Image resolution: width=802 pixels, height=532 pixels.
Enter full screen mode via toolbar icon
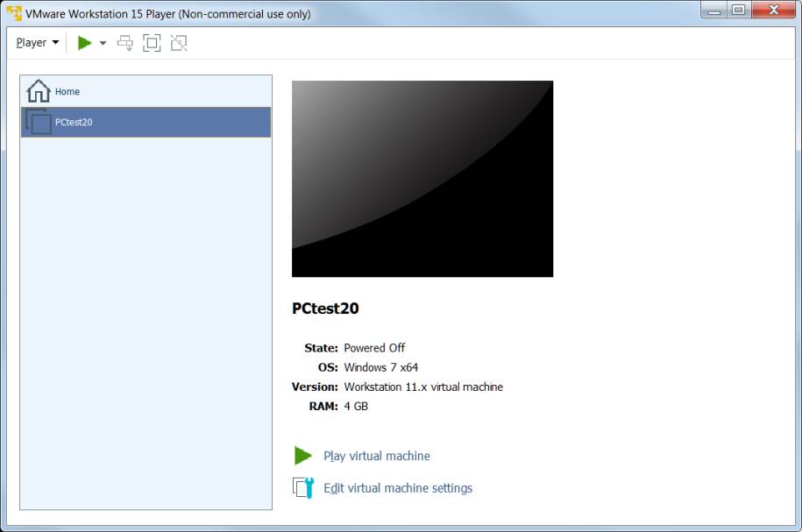152,43
